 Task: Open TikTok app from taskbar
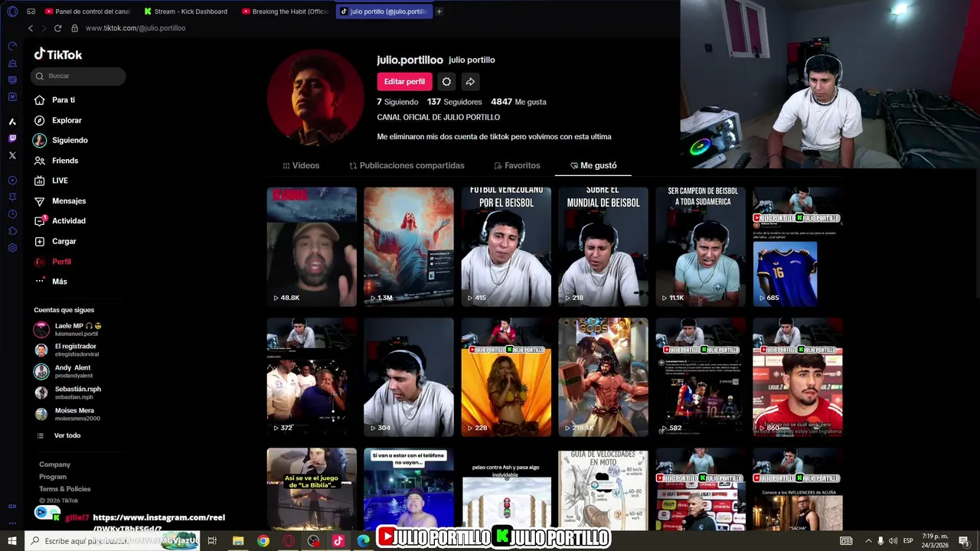point(338,541)
